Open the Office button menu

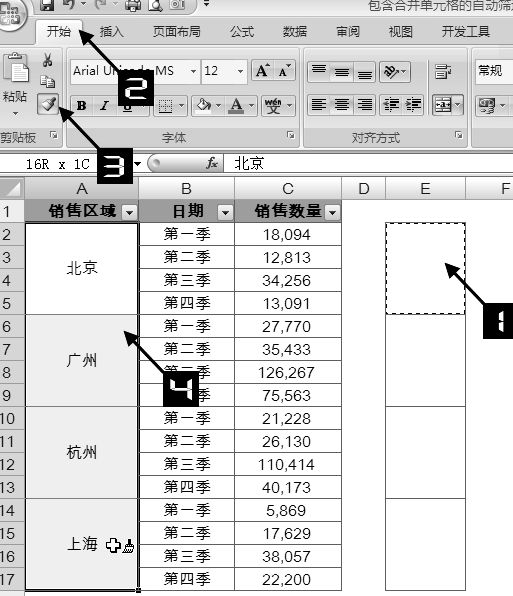tap(11, 14)
